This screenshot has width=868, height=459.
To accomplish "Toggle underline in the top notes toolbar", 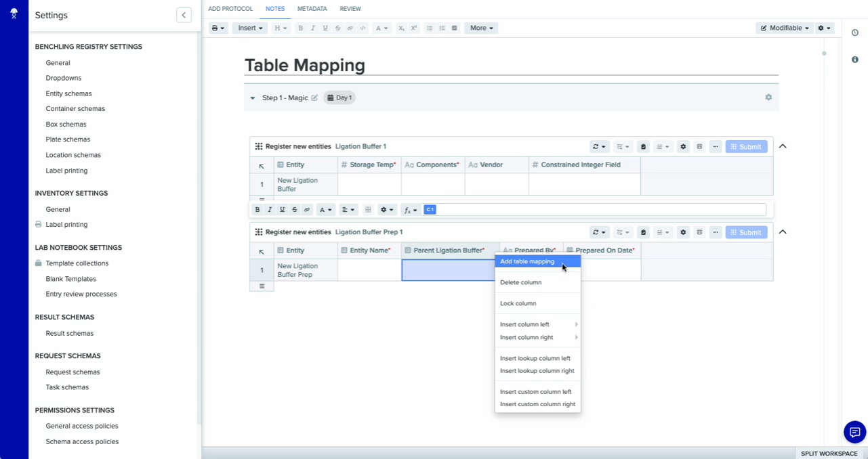I will (325, 28).
